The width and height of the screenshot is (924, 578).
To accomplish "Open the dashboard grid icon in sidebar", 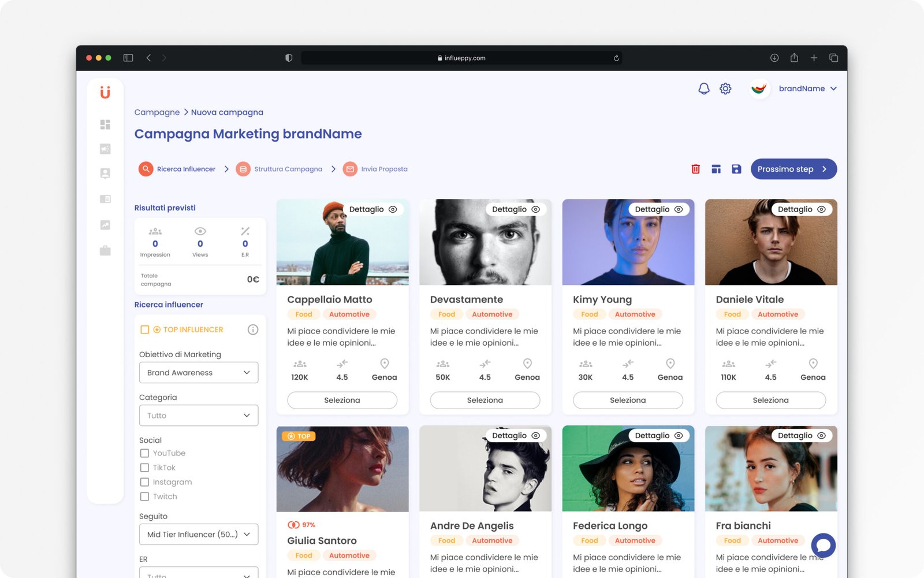I will pyautogui.click(x=105, y=124).
